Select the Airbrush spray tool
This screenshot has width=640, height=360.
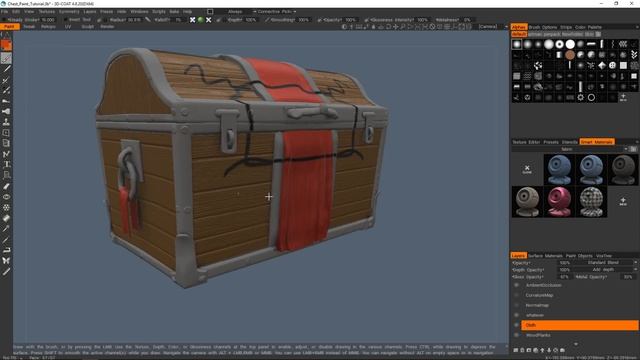pyautogui.click(x=6, y=111)
